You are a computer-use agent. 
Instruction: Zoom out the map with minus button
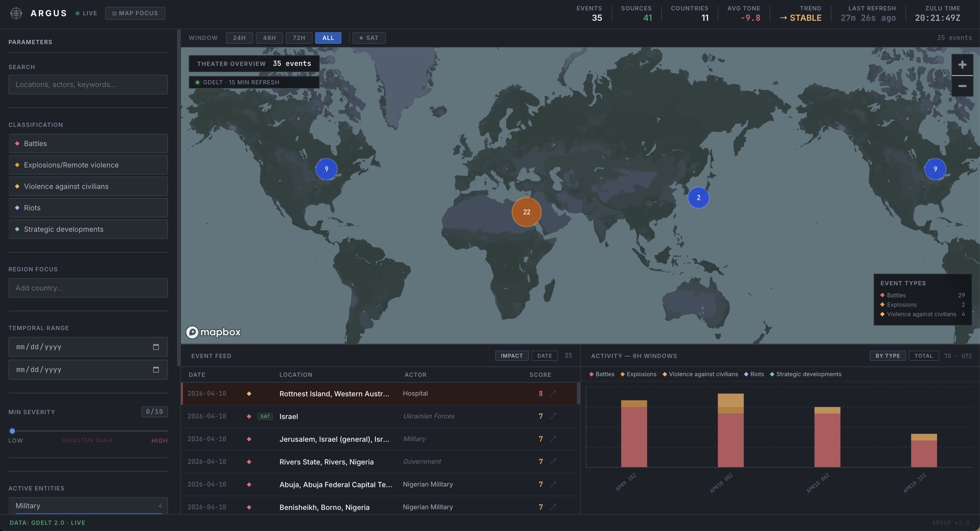coord(962,86)
